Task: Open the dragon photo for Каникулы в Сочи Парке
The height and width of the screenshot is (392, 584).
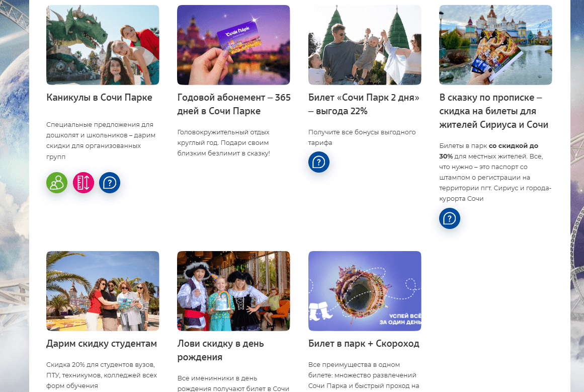Action: pyautogui.click(x=103, y=45)
